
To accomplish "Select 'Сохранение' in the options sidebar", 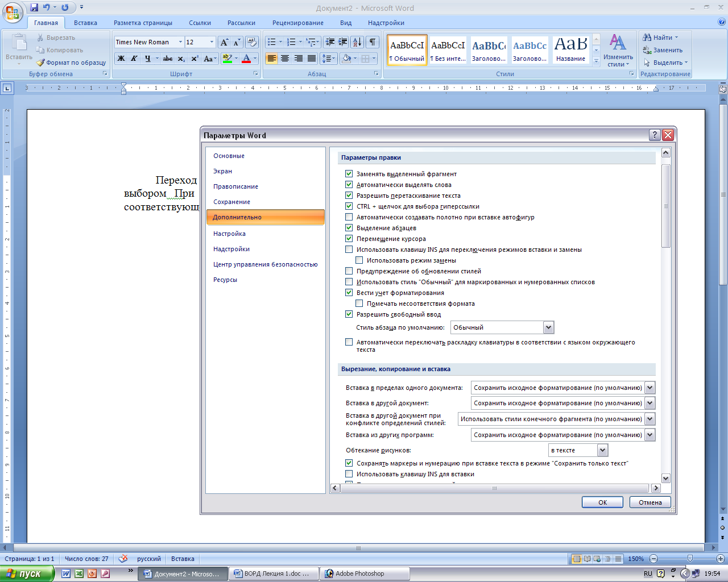I will click(231, 202).
